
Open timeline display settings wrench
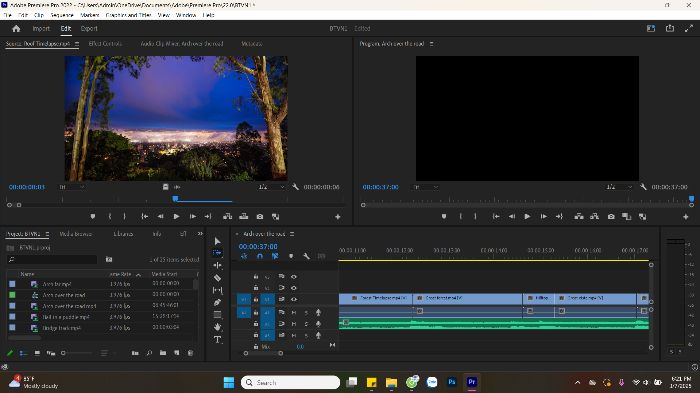pyautogui.click(x=306, y=256)
